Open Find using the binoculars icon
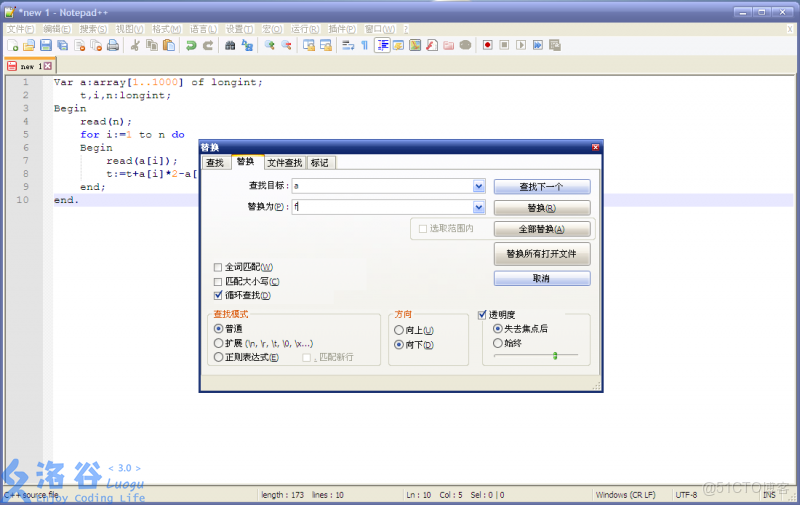The height and width of the screenshot is (505, 800). (x=230, y=45)
